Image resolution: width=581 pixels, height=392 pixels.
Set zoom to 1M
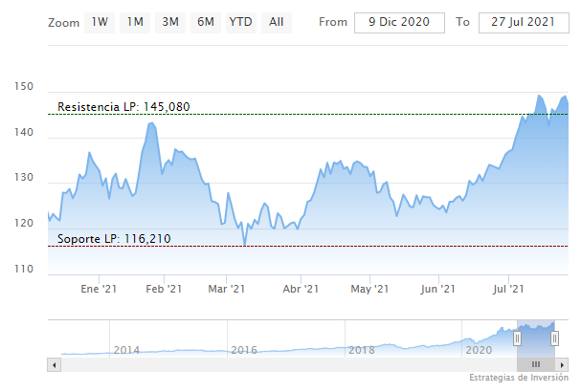click(135, 21)
